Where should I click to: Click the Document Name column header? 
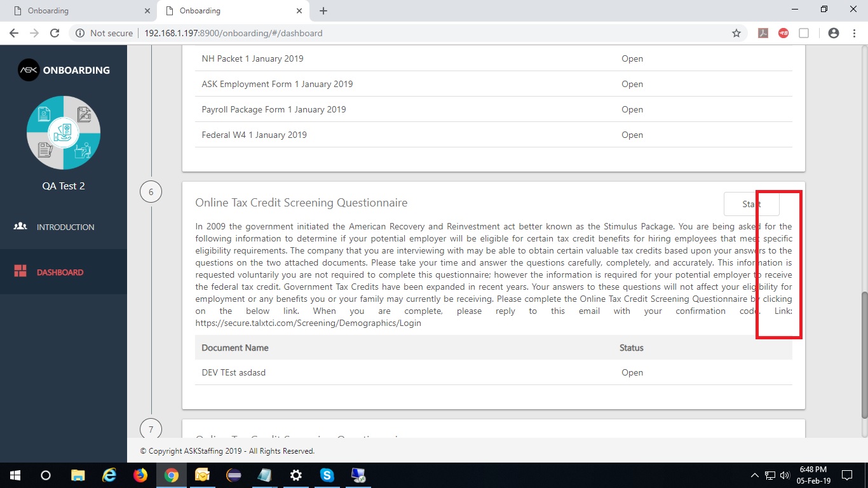click(235, 348)
